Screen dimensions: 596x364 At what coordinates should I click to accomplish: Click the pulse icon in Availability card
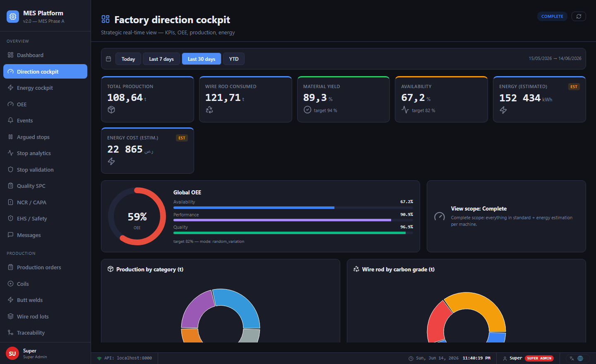405,110
